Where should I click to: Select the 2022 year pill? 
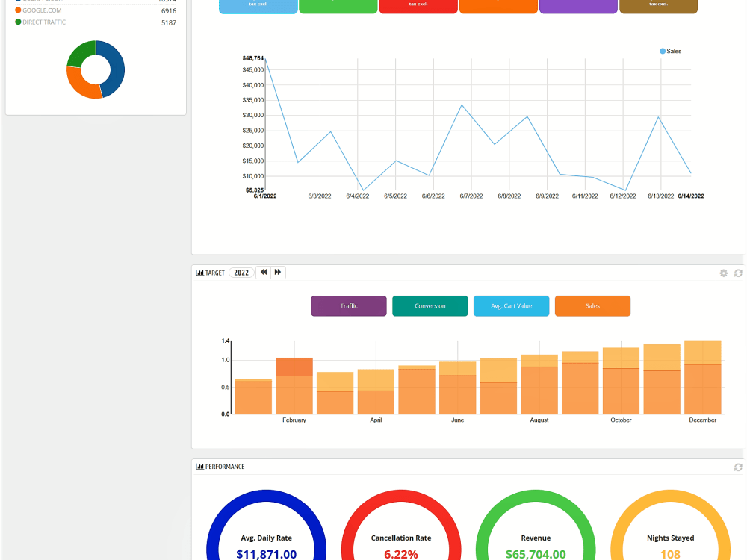click(241, 273)
